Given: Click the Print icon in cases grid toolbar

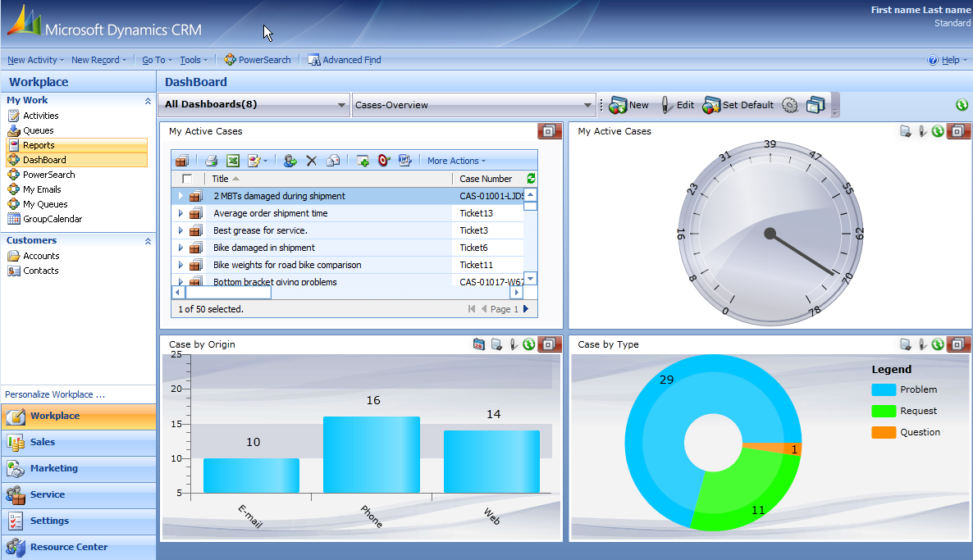Looking at the screenshot, I should (x=211, y=161).
